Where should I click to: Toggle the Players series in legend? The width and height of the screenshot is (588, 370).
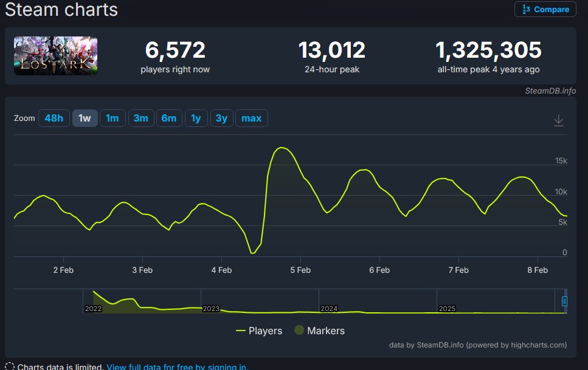click(x=259, y=331)
